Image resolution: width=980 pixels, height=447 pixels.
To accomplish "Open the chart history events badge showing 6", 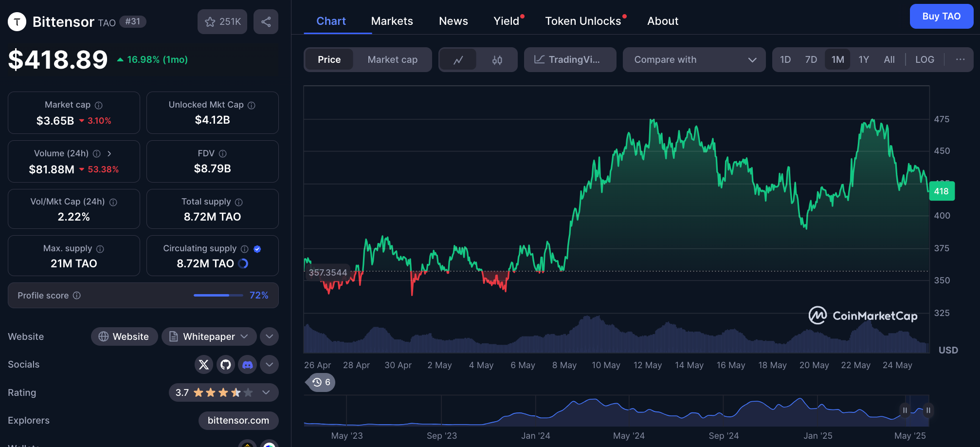I will tap(321, 382).
